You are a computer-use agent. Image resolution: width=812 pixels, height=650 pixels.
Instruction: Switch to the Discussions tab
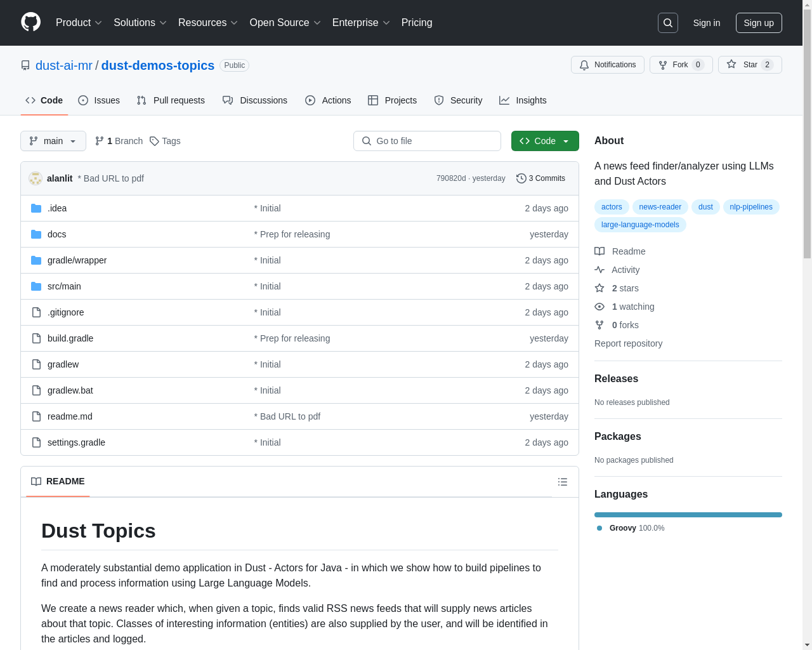[x=255, y=100]
